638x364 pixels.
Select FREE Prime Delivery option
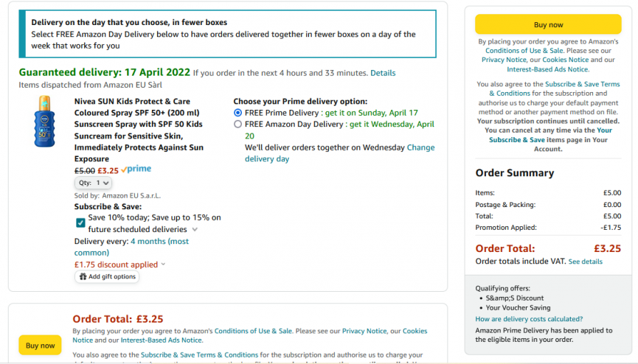pyautogui.click(x=237, y=113)
